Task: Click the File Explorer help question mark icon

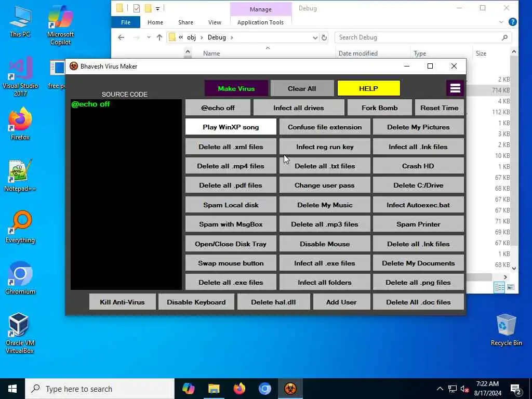Action: (x=513, y=22)
